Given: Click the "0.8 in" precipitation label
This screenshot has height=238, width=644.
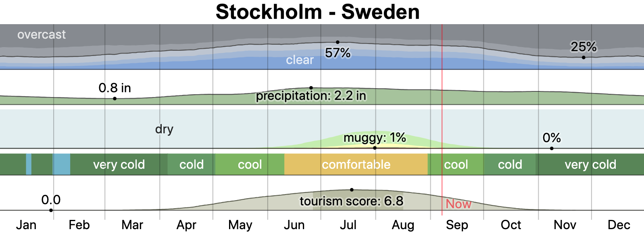Looking at the screenshot, I should click(115, 88).
